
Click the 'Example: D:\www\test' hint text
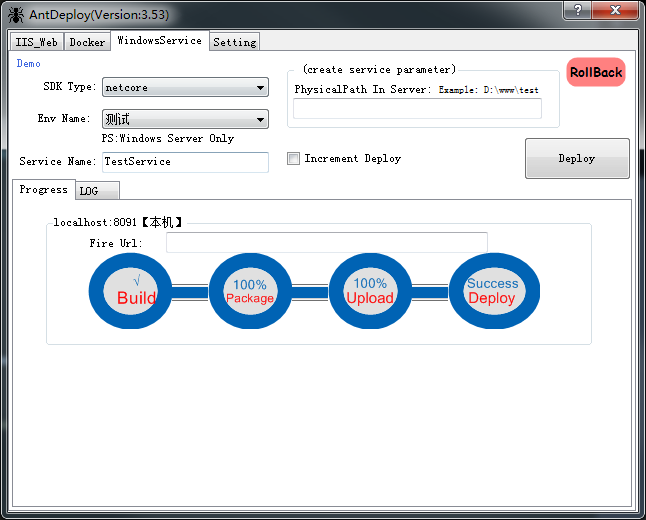pyautogui.click(x=488, y=90)
